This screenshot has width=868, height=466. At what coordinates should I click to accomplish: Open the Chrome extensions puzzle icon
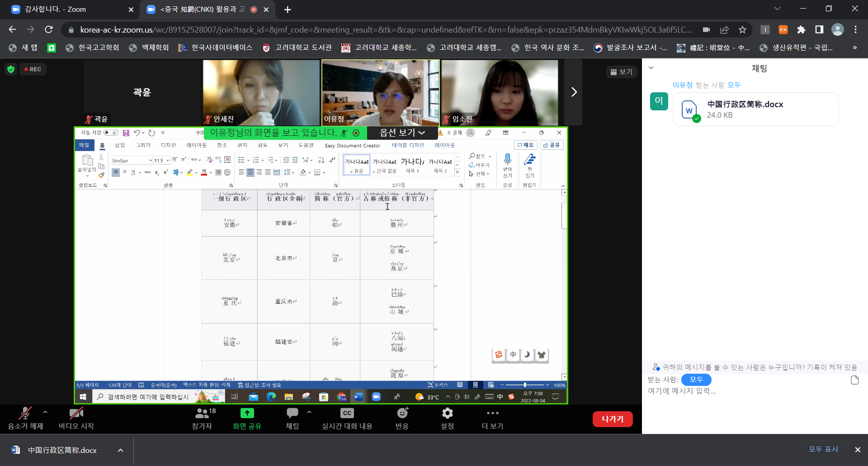coord(801,30)
